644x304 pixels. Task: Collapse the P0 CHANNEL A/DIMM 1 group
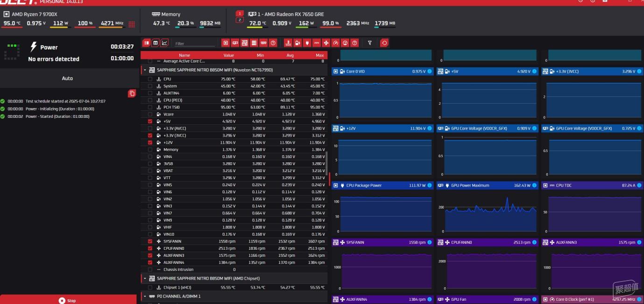tap(145, 297)
